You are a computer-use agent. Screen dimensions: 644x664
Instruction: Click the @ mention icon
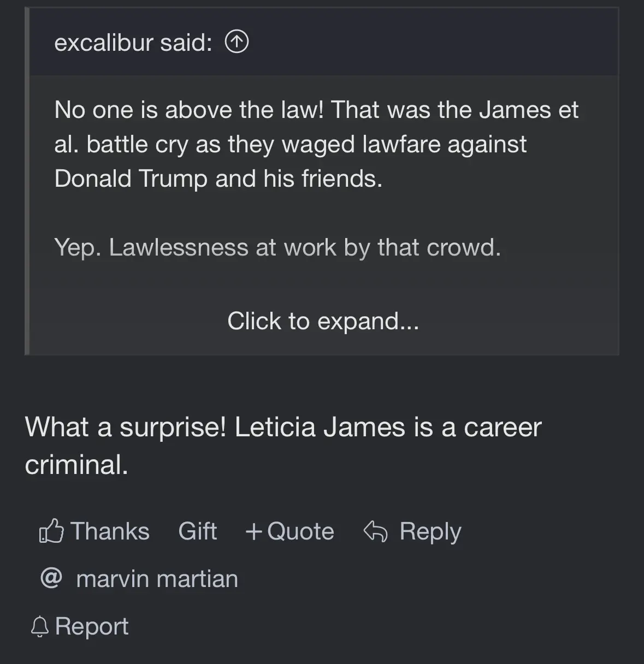(51, 578)
